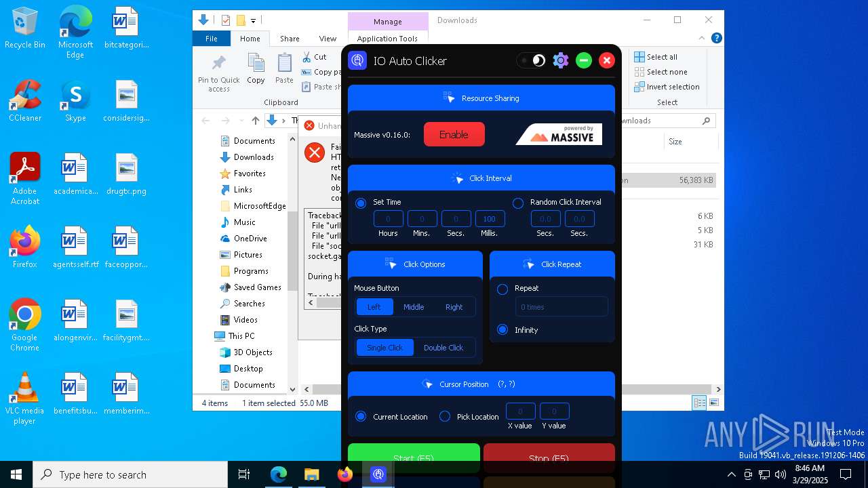Viewport: 868px width, 488px height.
Task: Click the Millis. input field showing 100
Action: pos(490,219)
